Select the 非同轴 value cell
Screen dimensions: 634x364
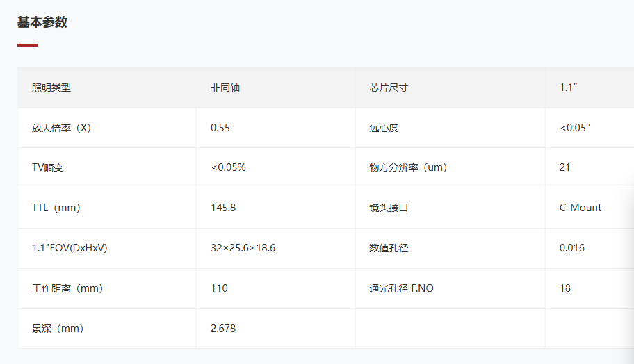click(225, 88)
